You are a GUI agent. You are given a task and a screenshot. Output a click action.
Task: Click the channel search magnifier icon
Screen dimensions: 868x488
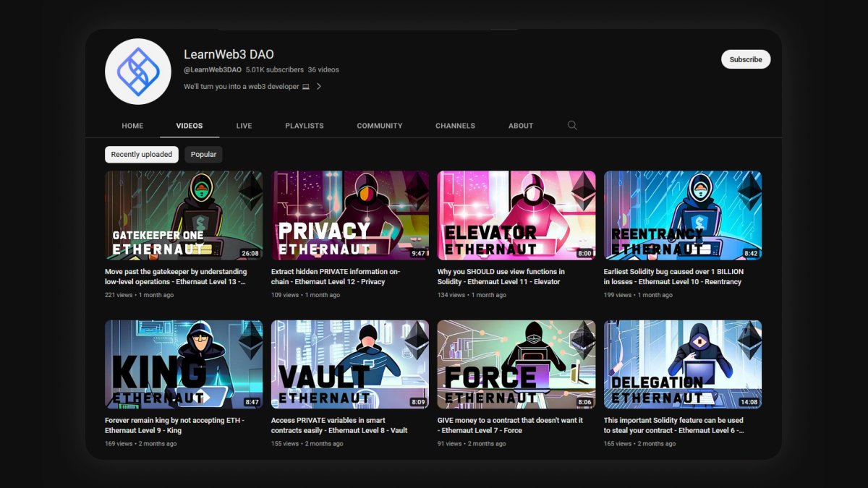tap(572, 126)
